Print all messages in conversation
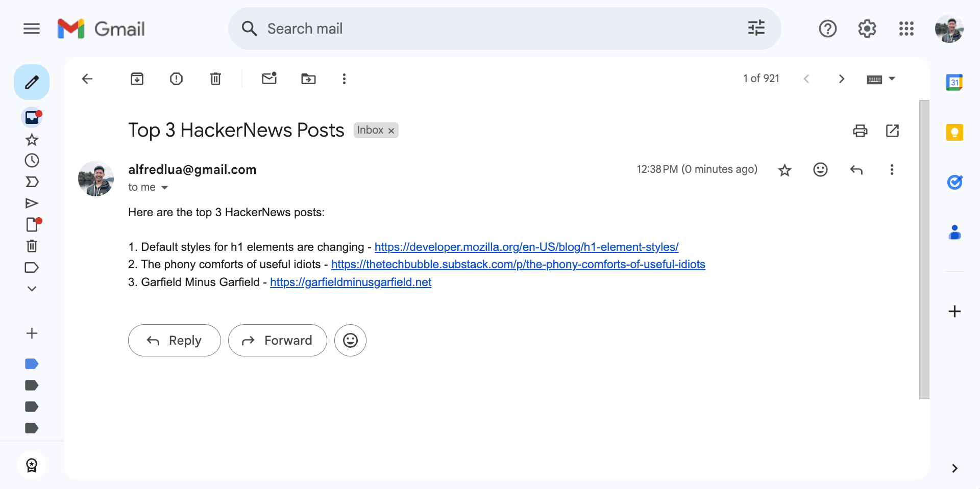 860,131
